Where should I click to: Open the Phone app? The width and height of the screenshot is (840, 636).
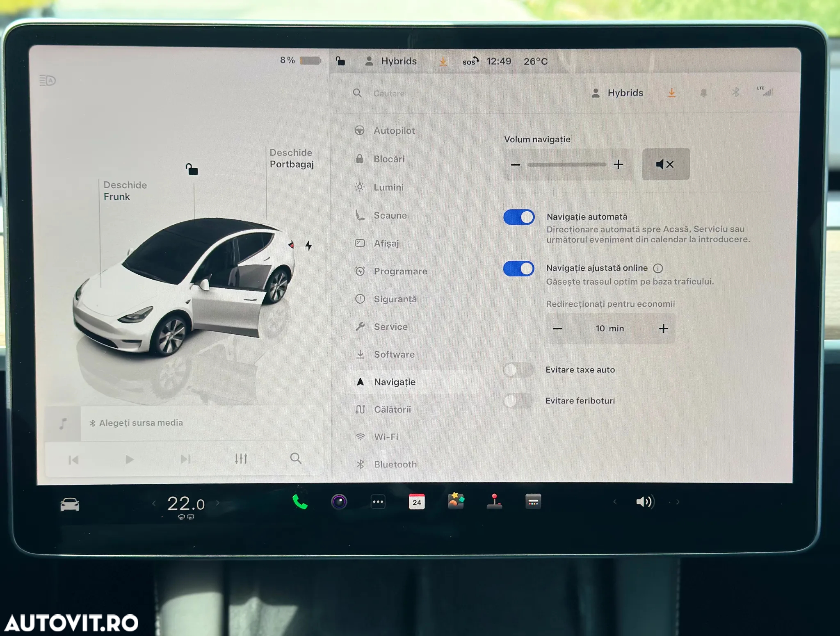click(x=300, y=502)
